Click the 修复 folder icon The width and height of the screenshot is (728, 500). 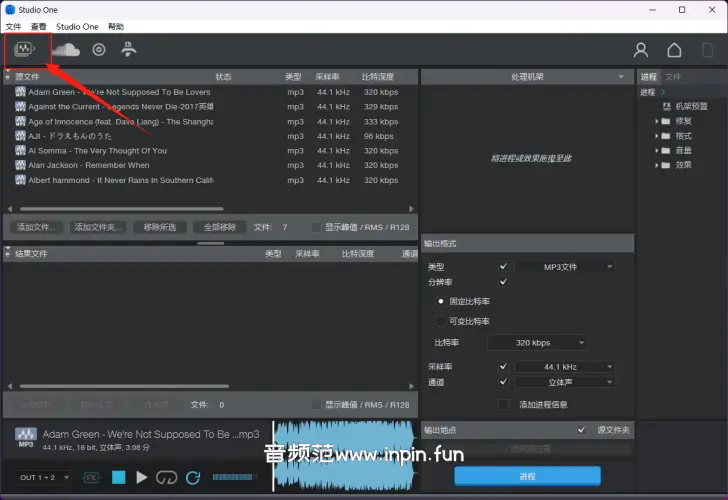pyautogui.click(x=665, y=121)
